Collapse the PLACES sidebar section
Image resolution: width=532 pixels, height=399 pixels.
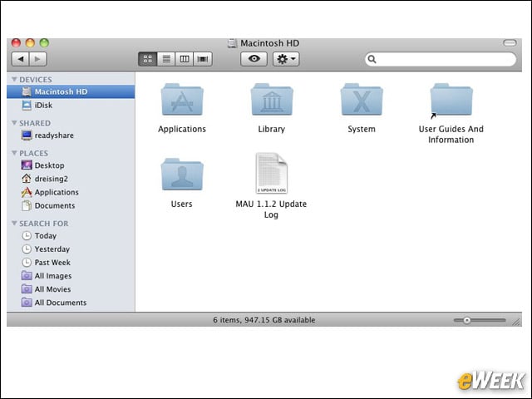point(14,153)
